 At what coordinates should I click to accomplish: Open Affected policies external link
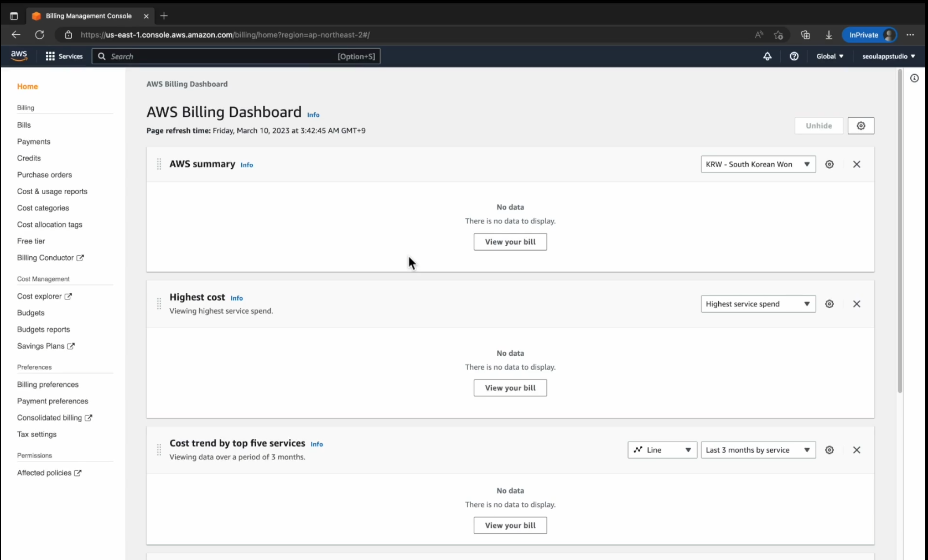49,473
